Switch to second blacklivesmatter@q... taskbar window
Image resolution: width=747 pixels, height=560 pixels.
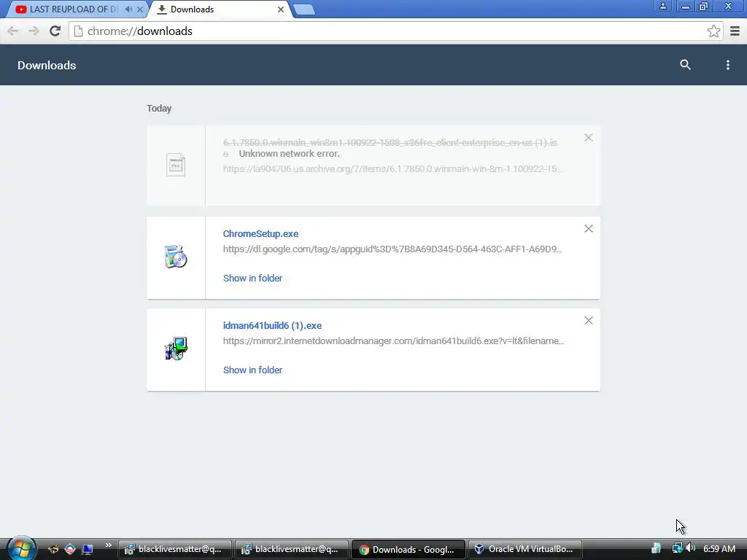coord(291,549)
